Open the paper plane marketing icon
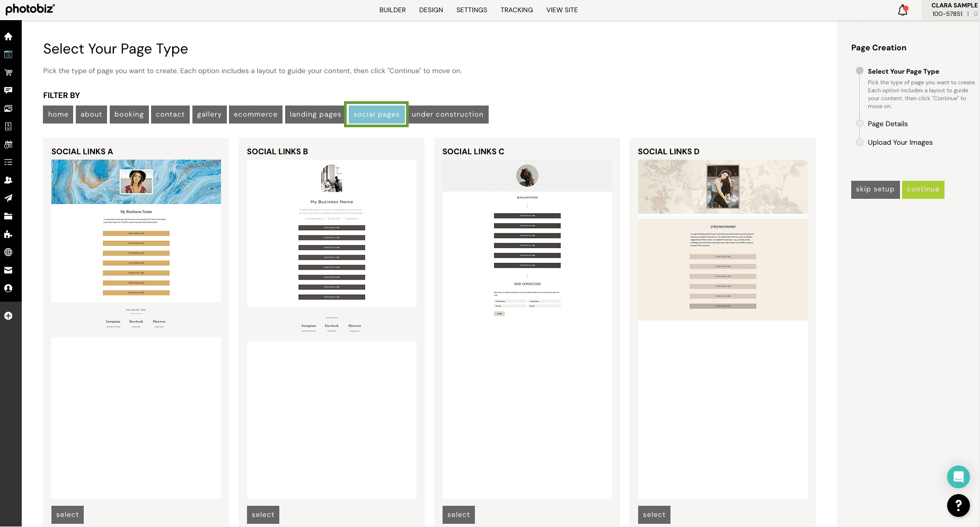 [8, 198]
